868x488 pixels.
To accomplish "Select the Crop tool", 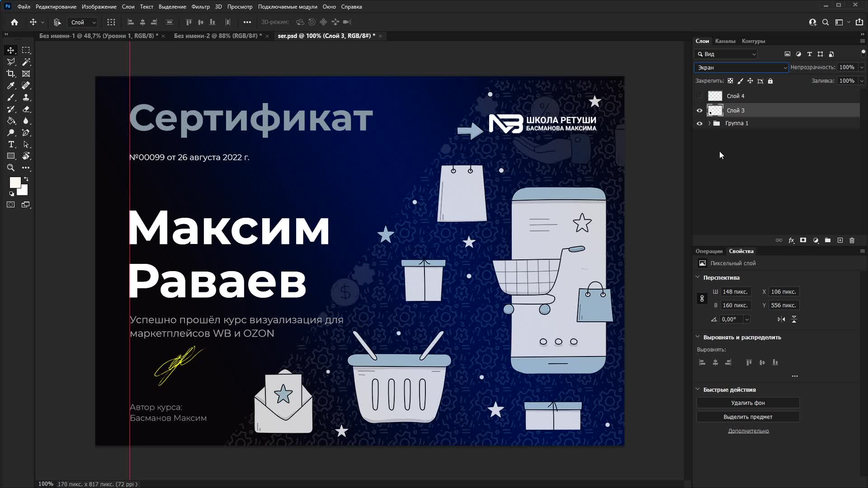I will (11, 74).
